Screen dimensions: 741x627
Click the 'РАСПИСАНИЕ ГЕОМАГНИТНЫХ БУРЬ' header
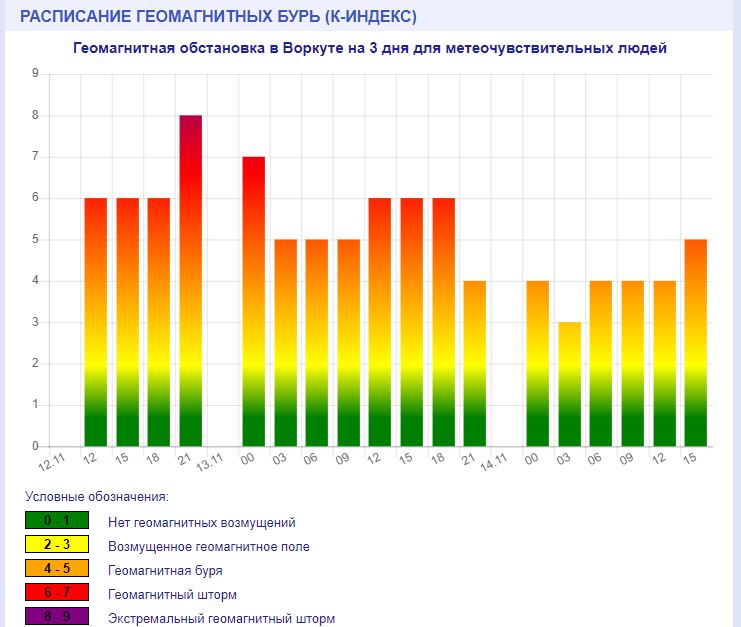coord(219,17)
